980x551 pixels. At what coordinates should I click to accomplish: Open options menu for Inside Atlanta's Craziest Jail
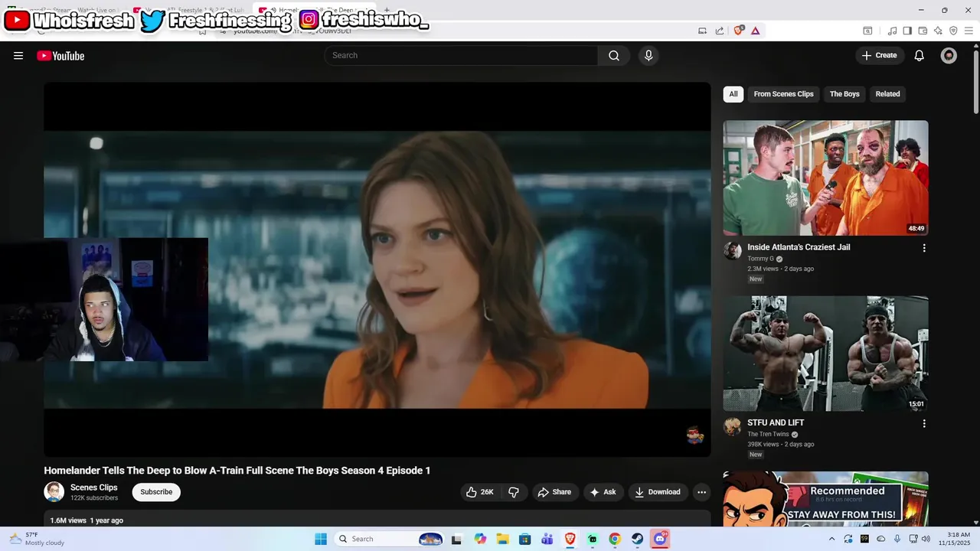point(924,248)
